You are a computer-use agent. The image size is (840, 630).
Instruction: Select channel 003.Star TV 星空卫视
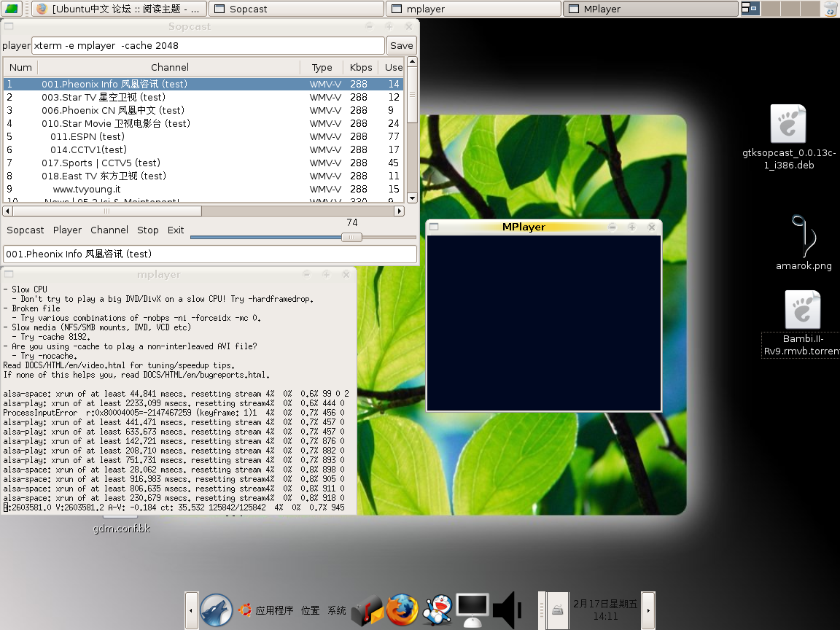(203, 97)
